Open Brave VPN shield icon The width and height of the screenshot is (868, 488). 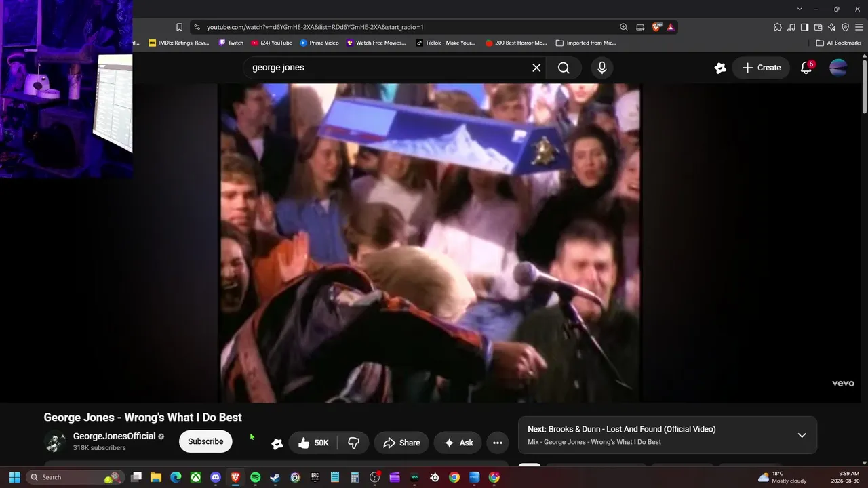point(845,27)
